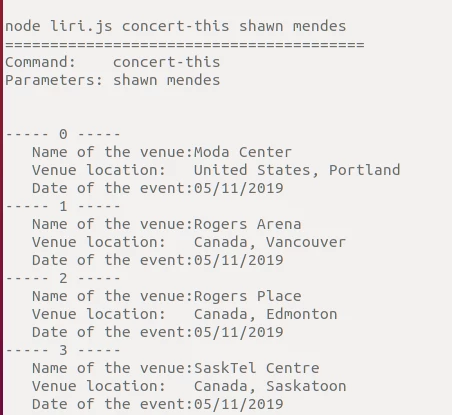Image resolution: width=452 pixels, height=415 pixels.
Task: Click the 'Rogers Place' venue name
Action: (x=248, y=296)
